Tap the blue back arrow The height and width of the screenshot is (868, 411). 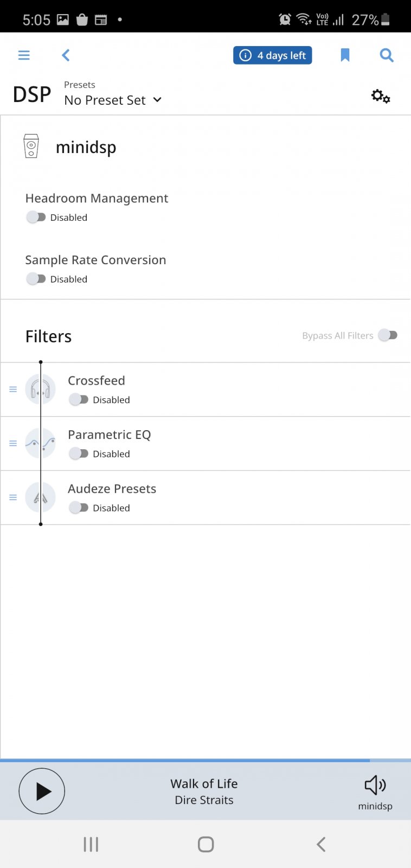[66, 55]
